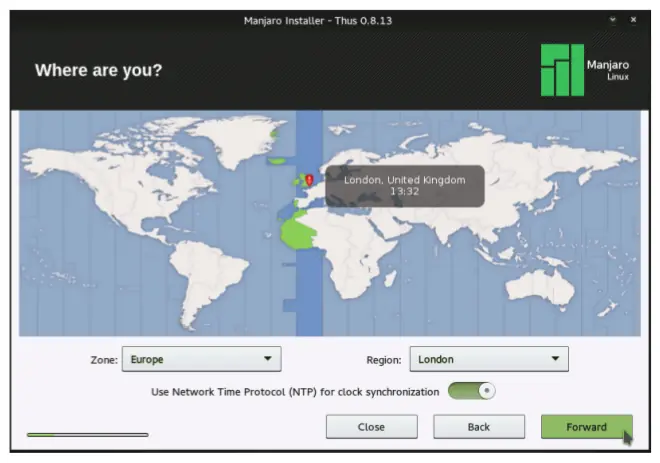Click the window close X icon
The height and width of the screenshot is (463, 660).
pyautogui.click(x=633, y=19)
